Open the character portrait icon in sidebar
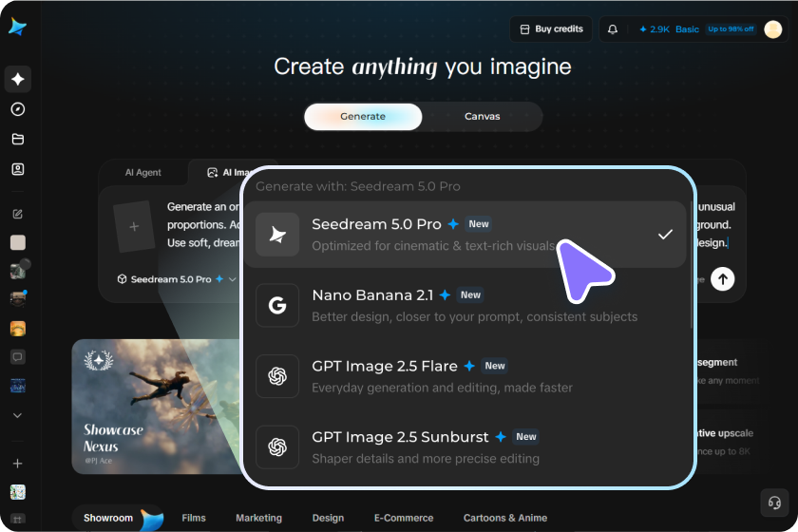Screen dimensions: 798x532 click(x=18, y=169)
